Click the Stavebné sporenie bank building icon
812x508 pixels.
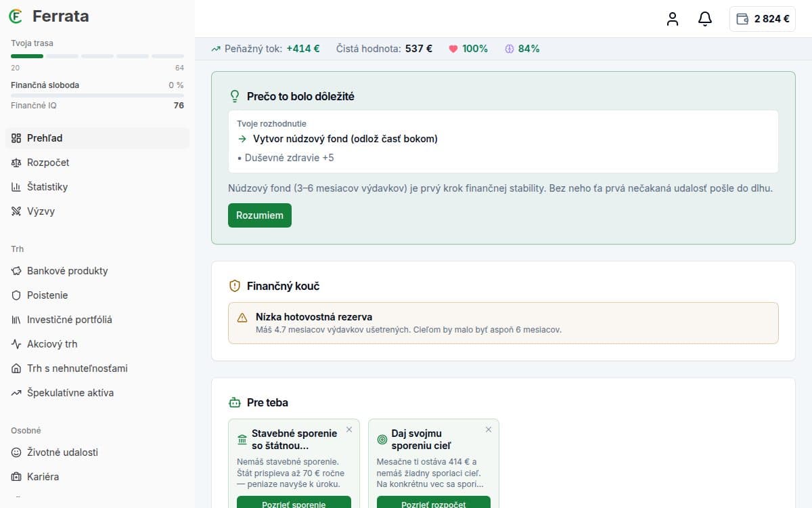[x=242, y=440]
